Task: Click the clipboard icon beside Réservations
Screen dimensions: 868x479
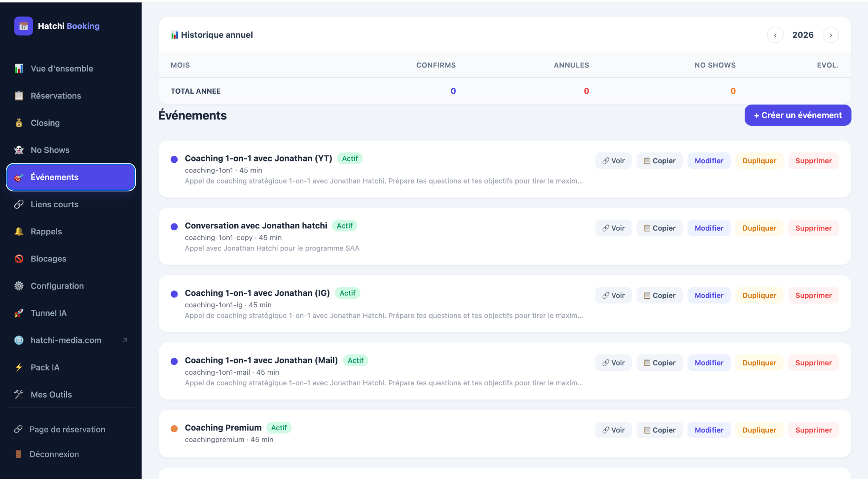Action: [x=19, y=96]
